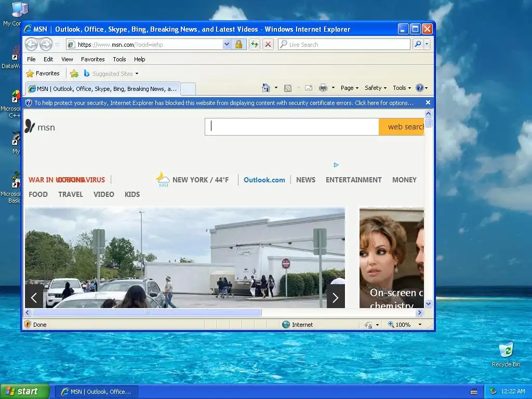The height and width of the screenshot is (399, 532).
Task: Select the MSN browser tab
Action: (x=103, y=89)
